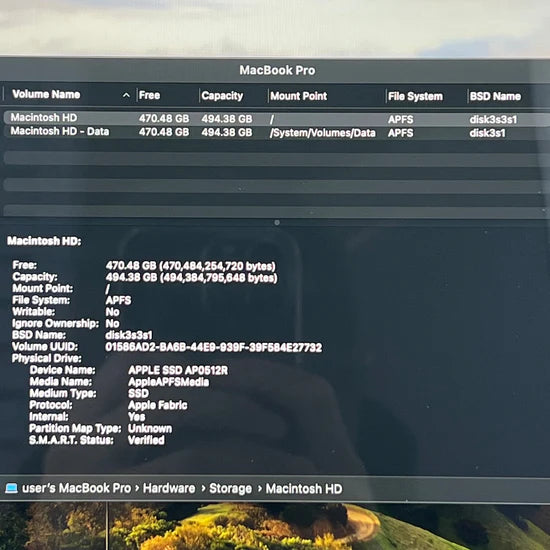The height and width of the screenshot is (550, 550).
Task: Click the laptop icon in path bar
Action: pos(11,488)
